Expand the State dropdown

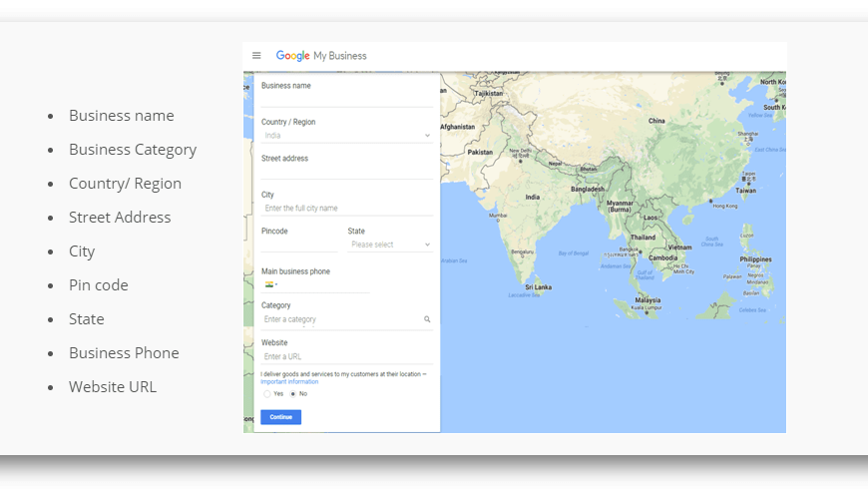click(390, 245)
